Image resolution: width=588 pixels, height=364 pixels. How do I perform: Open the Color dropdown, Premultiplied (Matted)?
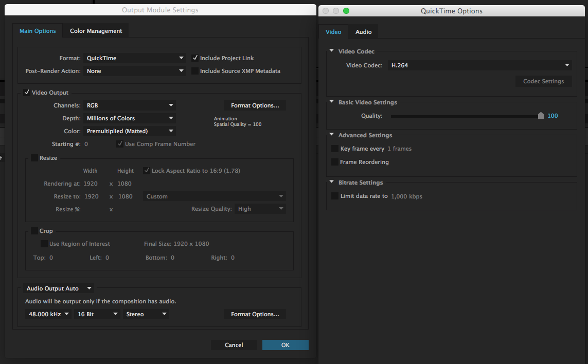129,131
